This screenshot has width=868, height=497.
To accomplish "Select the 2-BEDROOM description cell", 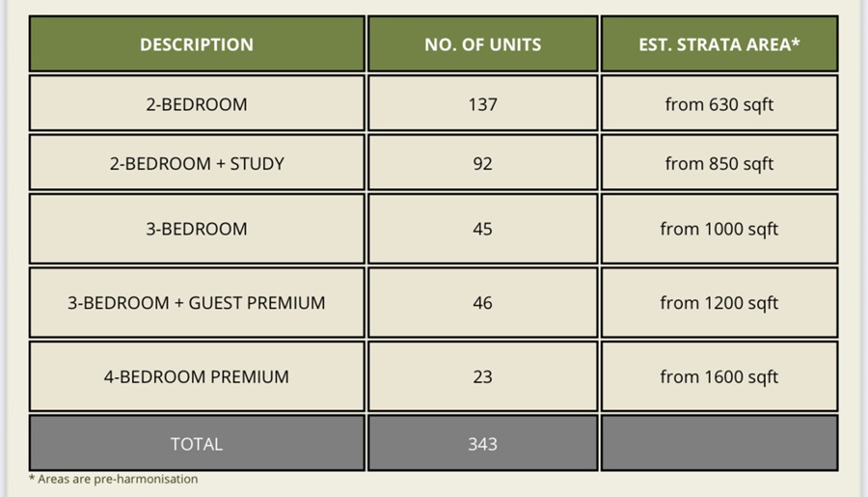I will 197,104.
